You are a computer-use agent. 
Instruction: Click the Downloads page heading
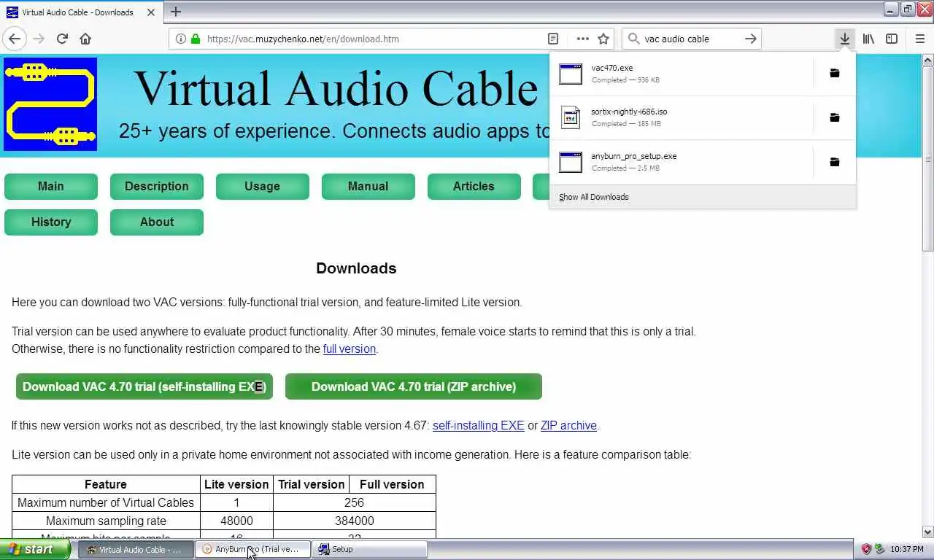[x=356, y=268]
